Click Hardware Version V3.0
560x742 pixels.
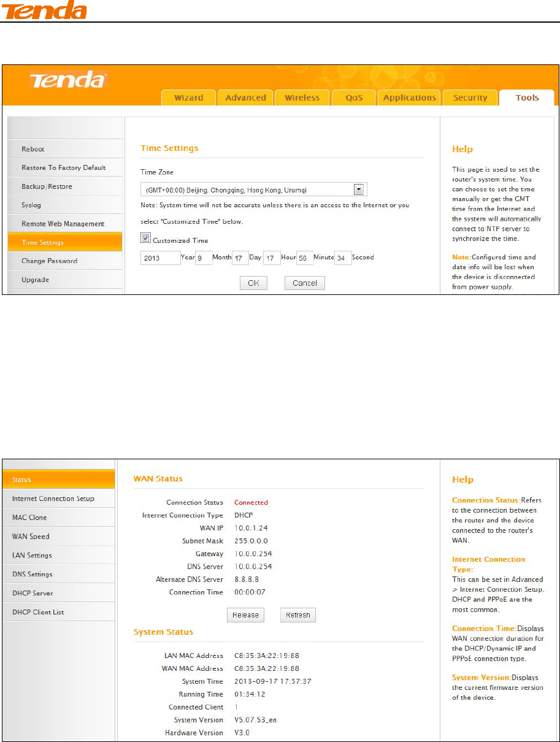pos(242,733)
